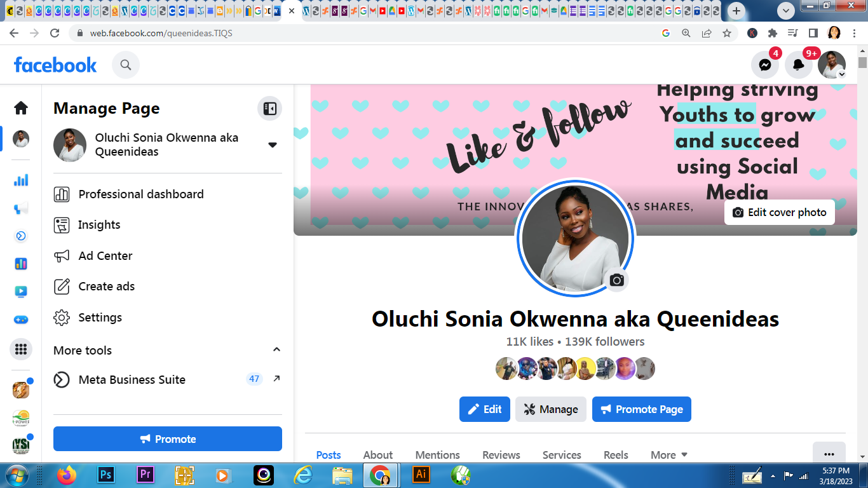This screenshot has width=868, height=488.
Task: Open Illustrator from the taskbar
Action: 421,475
